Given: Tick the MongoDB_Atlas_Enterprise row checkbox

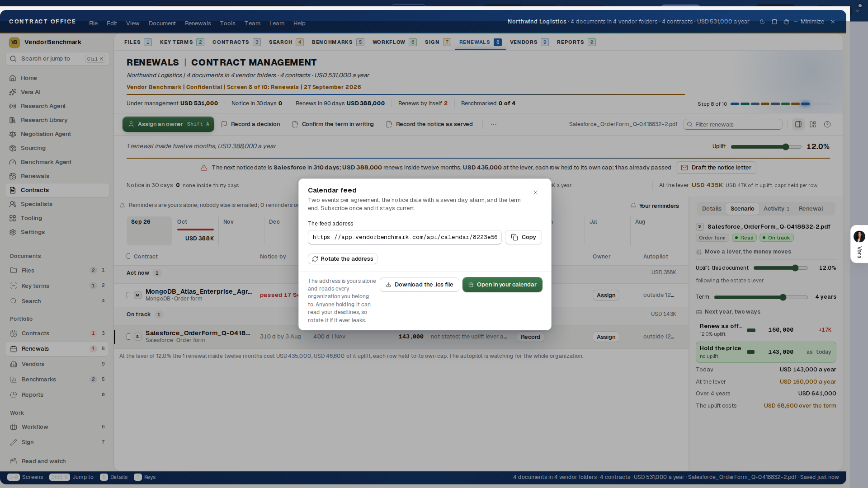Looking at the screenshot, I should tap(129, 295).
